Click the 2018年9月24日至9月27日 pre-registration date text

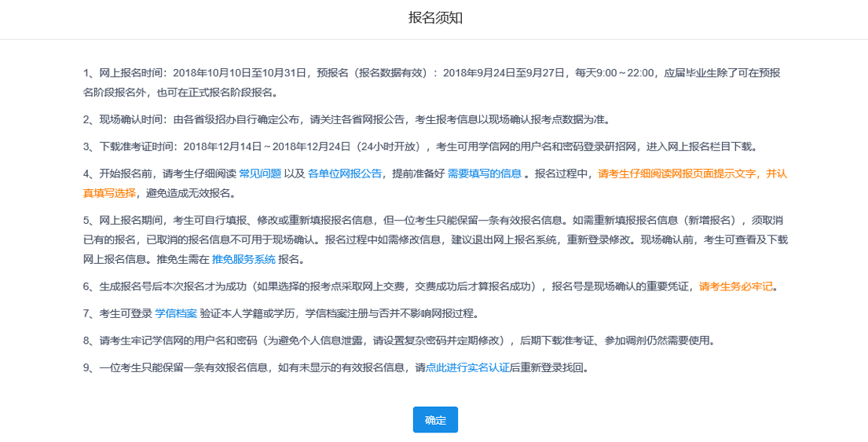(504, 73)
